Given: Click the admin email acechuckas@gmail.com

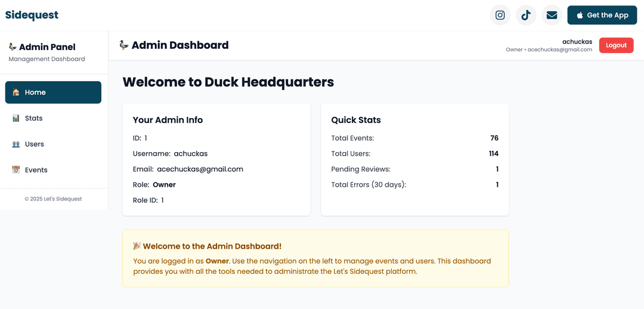Looking at the screenshot, I should (200, 169).
